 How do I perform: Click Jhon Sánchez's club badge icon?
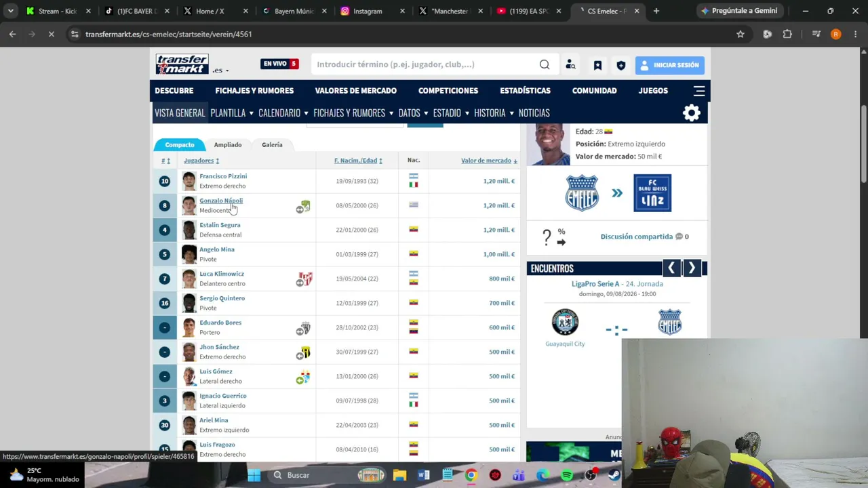pos(304,352)
